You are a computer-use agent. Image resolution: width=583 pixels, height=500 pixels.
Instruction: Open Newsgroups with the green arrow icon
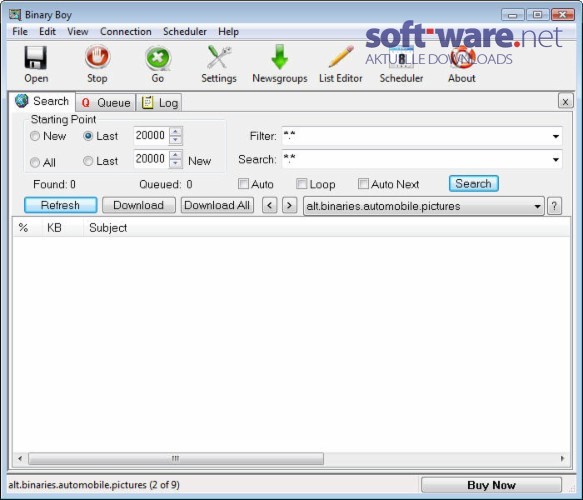280,57
